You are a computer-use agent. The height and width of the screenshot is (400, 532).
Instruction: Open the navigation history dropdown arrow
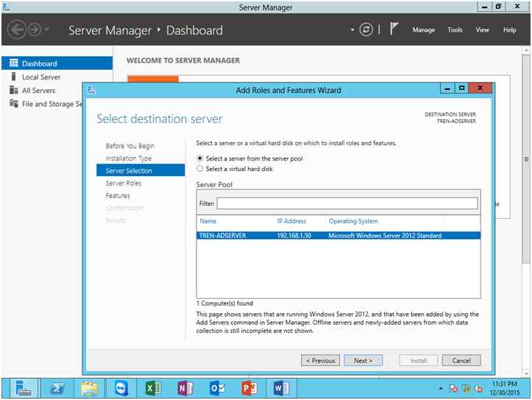tap(47, 29)
